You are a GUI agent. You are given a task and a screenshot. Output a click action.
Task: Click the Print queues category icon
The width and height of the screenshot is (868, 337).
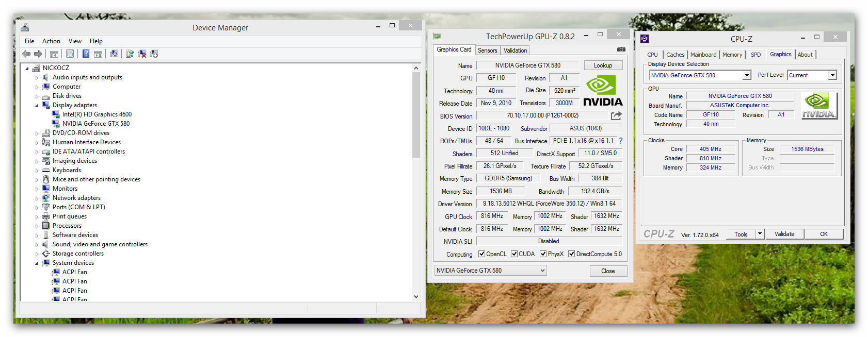click(x=46, y=216)
